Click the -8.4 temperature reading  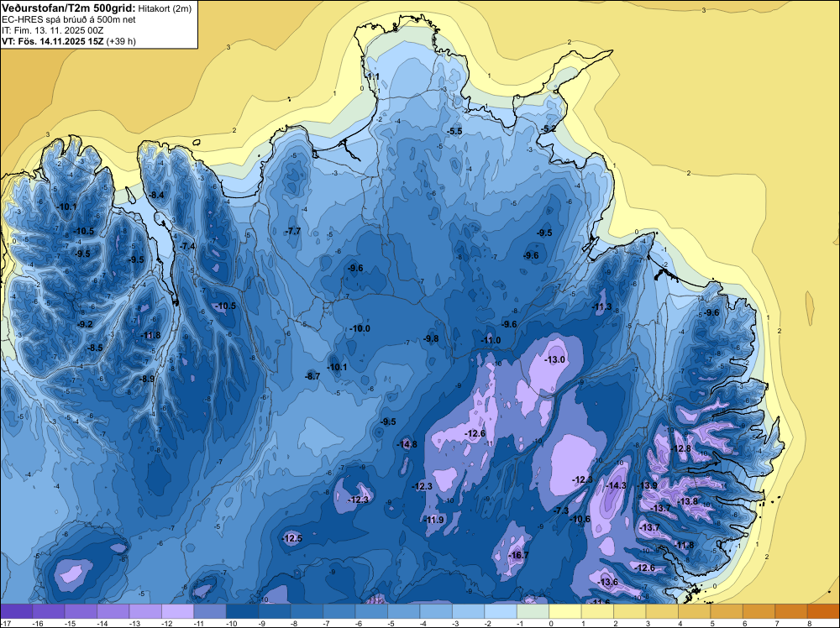[156, 196]
